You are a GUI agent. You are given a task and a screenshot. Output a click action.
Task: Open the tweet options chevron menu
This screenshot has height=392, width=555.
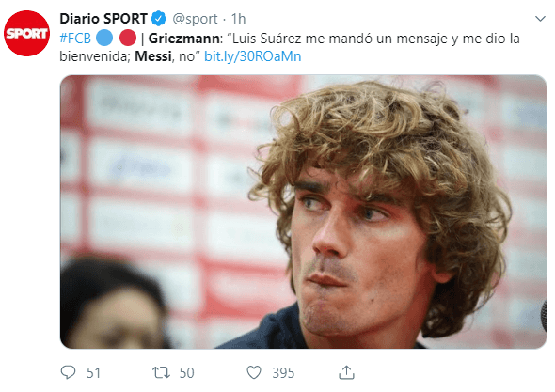[540, 19]
